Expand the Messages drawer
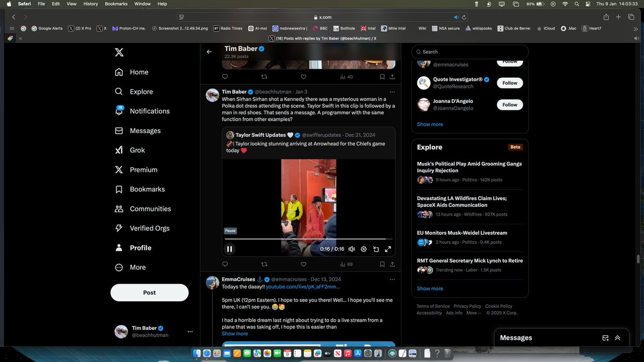644x362 pixels. tap(618, 338)
